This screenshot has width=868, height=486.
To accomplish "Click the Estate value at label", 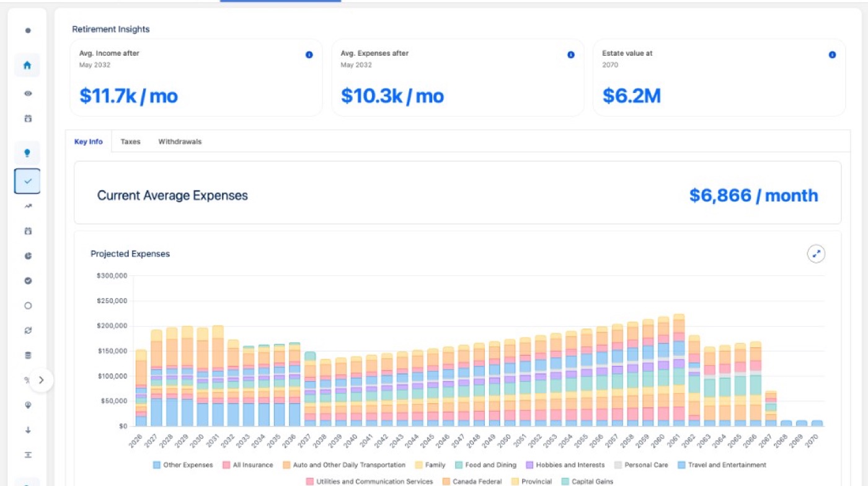I will [x=627, y=53].
